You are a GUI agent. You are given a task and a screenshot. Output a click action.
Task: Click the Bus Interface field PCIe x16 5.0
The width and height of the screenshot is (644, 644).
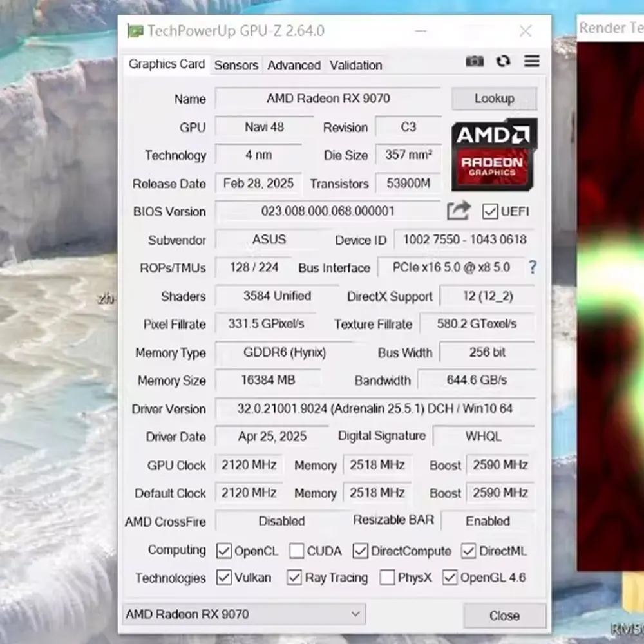coord(451,267)
